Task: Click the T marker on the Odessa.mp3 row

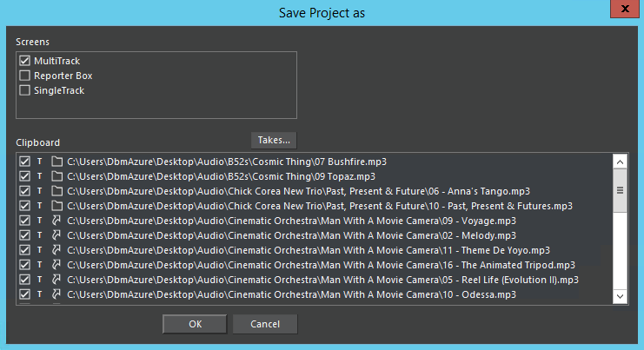Action: click(39, 294)
